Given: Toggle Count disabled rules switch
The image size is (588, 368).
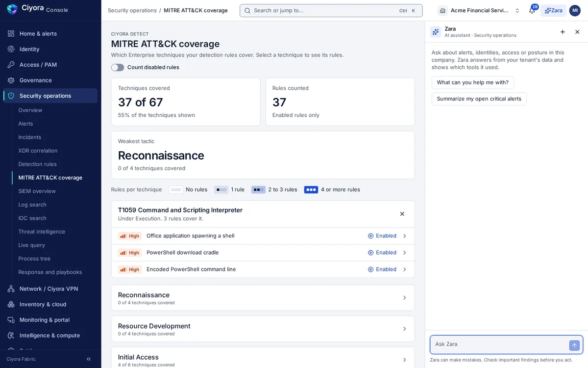Looking at the screenshot, I should [118, 67].
